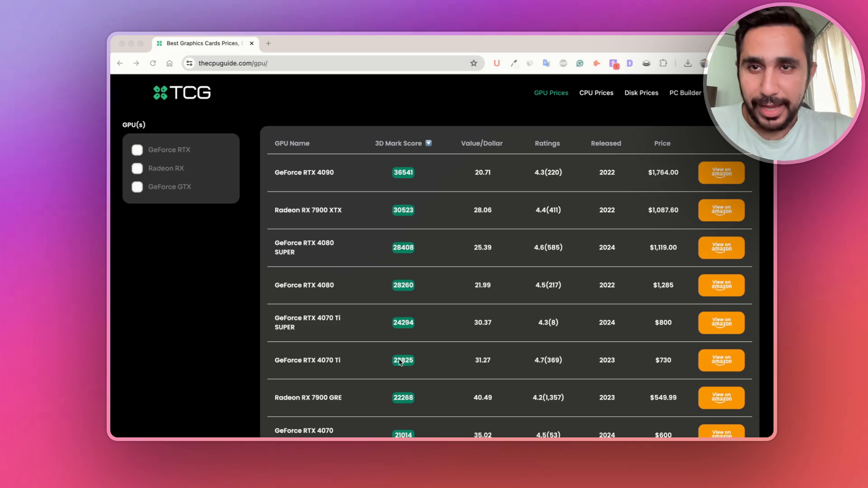This screenshot has height=488, width=868.
Task: Open the CPU Prices menu item
Action: [x=596, y=93]
